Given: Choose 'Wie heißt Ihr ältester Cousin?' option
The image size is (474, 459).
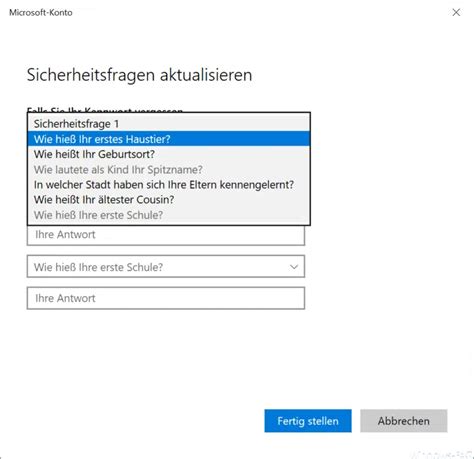Looking at the screenshot, I should (x=169, y=200).
